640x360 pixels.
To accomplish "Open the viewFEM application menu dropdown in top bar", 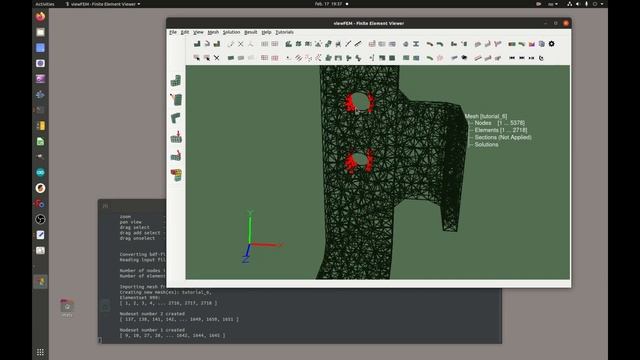I will click(x=103, y=4).
